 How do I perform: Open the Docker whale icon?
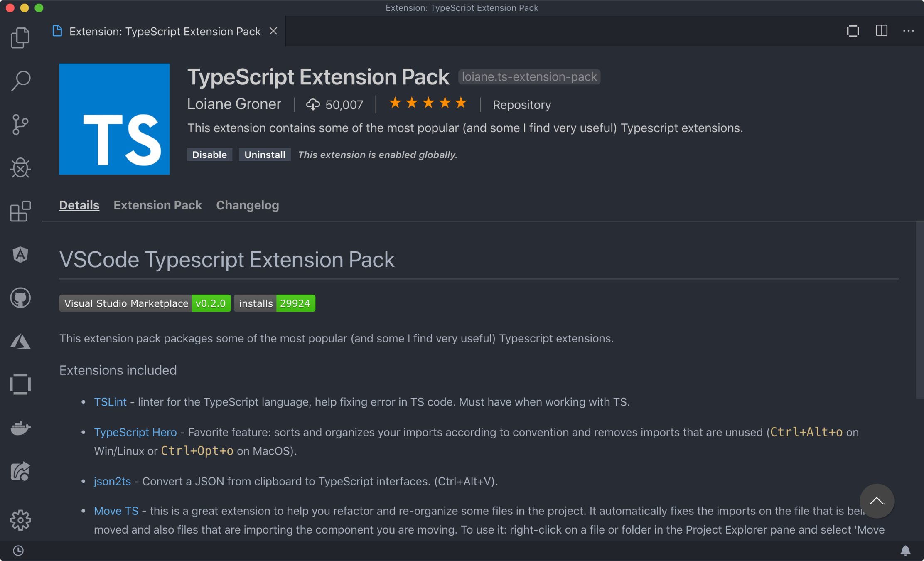click(20, 428)
